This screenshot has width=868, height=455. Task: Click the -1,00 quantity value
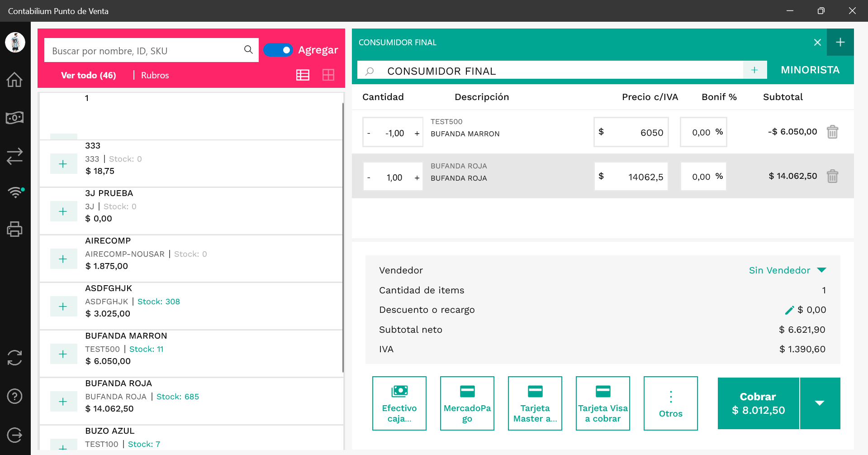coord(394,134)
